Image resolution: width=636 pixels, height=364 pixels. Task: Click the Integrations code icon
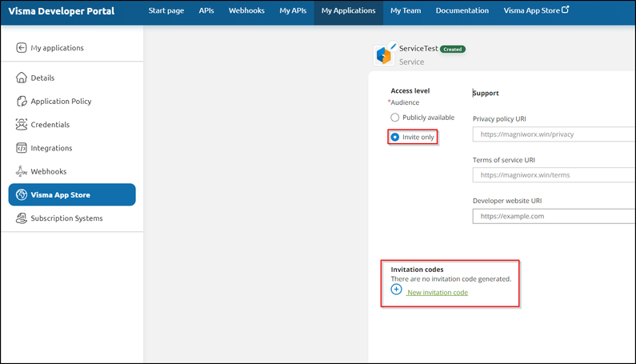[x=21, y=148]
